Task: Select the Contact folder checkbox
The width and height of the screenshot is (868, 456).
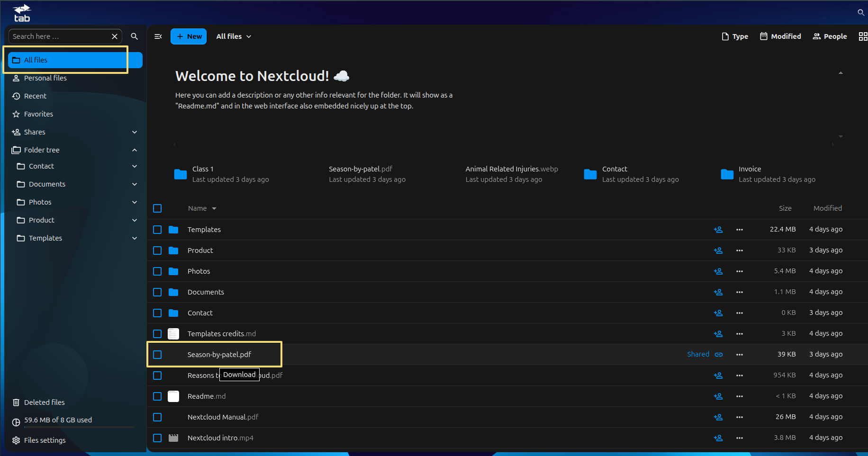Action: 157,313
